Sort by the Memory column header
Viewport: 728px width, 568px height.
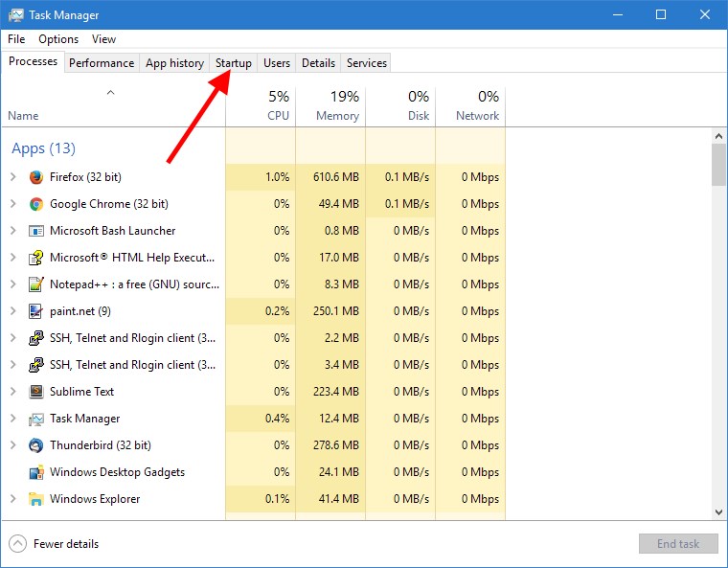[x=330, y=107]
